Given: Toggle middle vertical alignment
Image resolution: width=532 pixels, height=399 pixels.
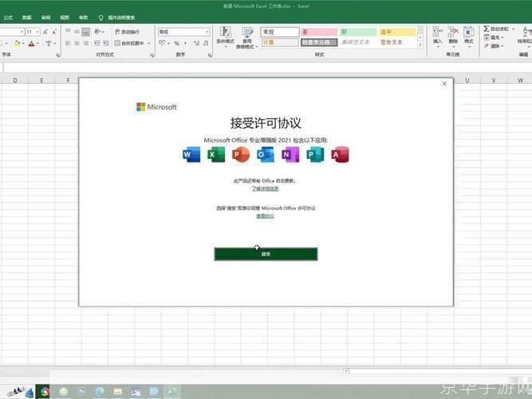Looking at the screenshot, I should (x=77, y=32).
